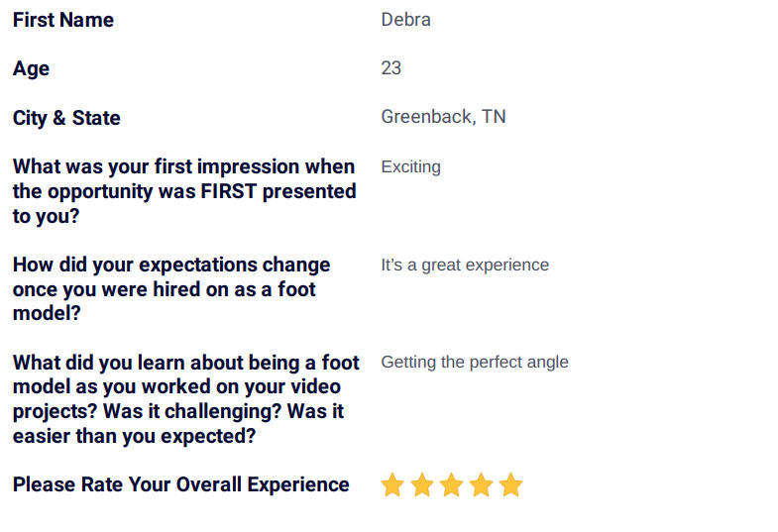This screenshot has height=532, width=778.
Task: Click the first impression question text
Action: coord(184,191)
